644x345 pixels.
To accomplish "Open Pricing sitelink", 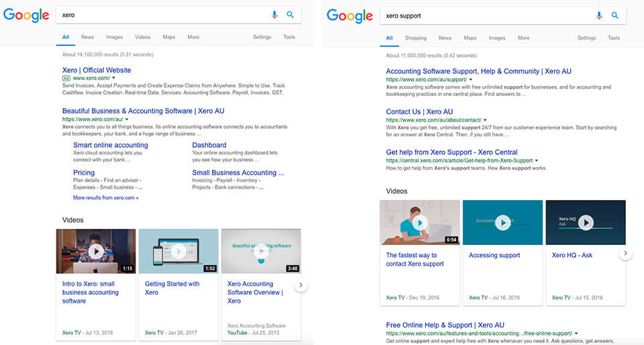I will tap(84, 172).
